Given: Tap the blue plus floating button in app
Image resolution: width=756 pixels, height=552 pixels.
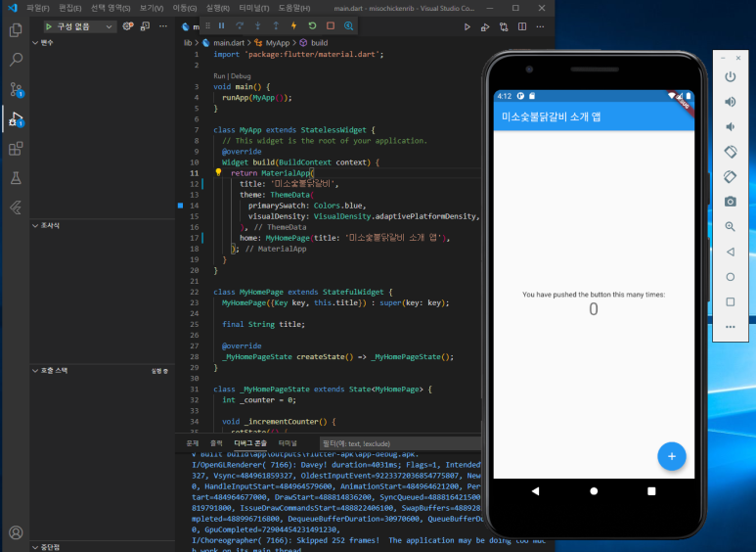Looking at the screenshot, I should click(671, 456).
